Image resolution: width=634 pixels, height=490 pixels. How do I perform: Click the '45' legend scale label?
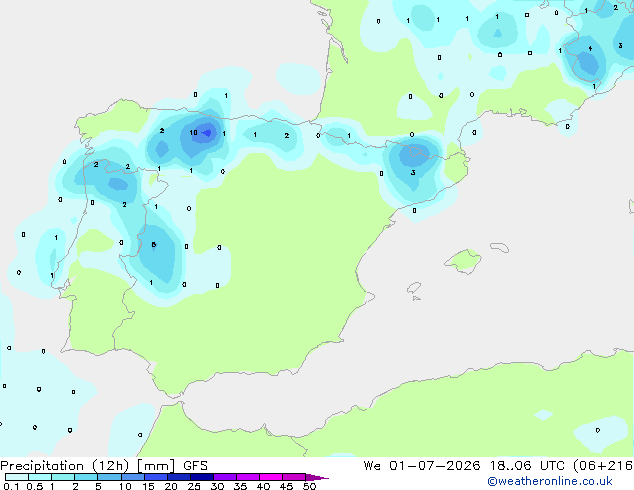click(x=286, y=486)
